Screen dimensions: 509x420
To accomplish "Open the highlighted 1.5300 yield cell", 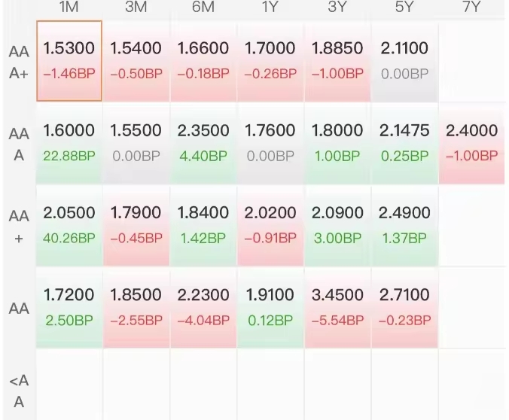I will [69, 60].
